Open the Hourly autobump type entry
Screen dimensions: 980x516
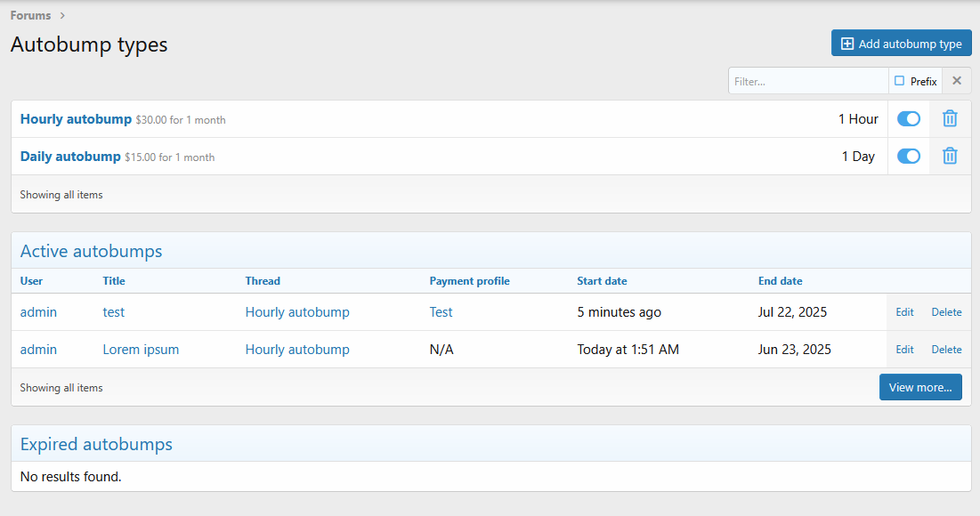coord(76,118)
